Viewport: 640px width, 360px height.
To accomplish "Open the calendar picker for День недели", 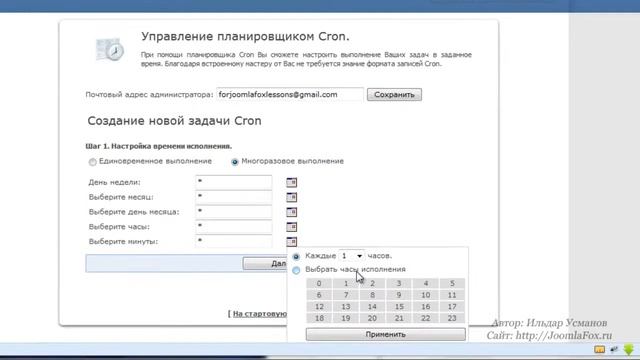I will (291, 182).
